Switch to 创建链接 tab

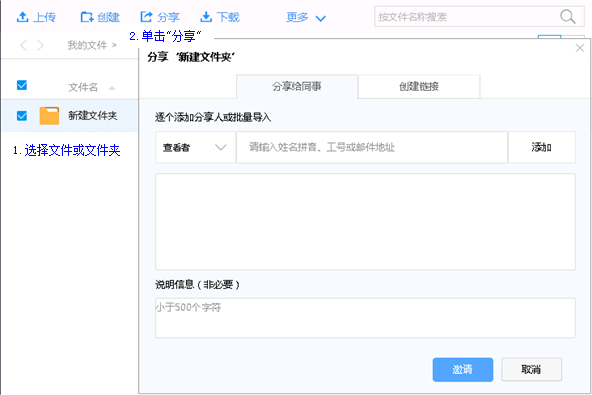(x=419, y=86)
